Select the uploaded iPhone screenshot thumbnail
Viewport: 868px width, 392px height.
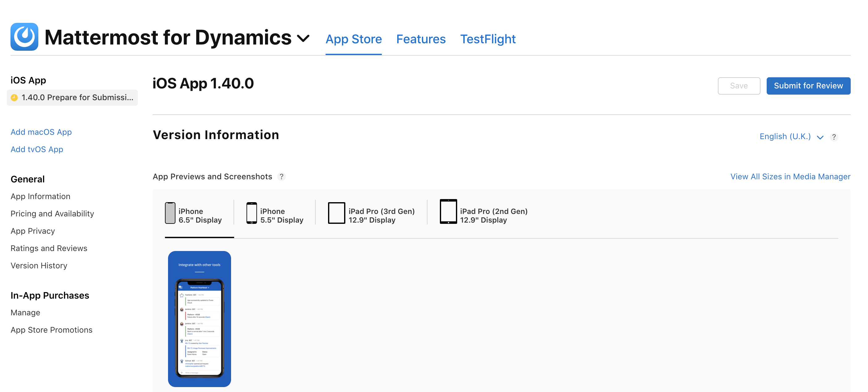(199, 318)
